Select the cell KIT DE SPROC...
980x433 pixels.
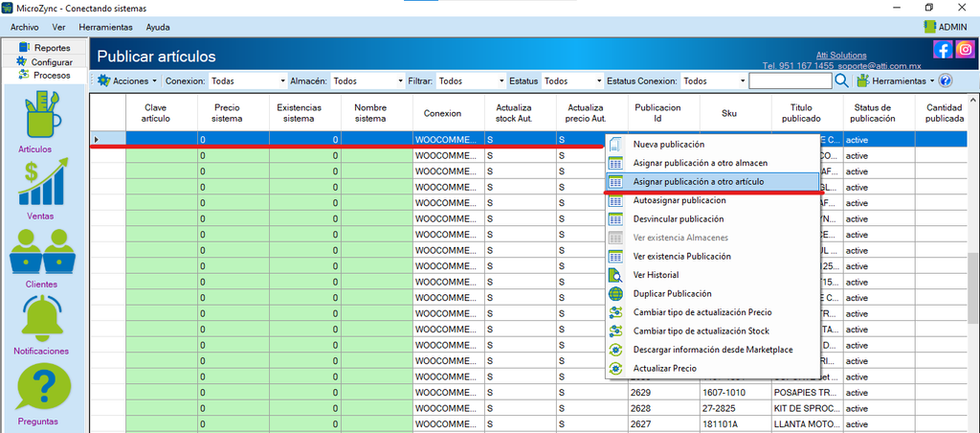pos(808,408)
